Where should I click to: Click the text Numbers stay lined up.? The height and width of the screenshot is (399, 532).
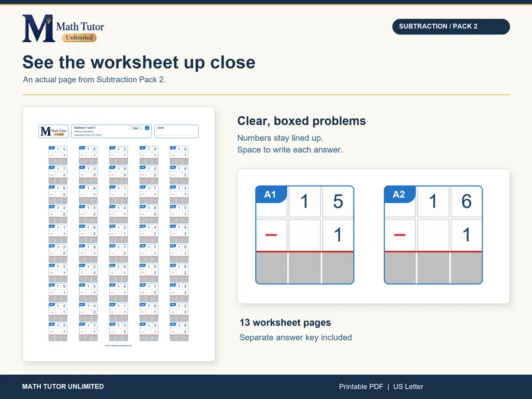pyautogui.click(x=280, y=138)
